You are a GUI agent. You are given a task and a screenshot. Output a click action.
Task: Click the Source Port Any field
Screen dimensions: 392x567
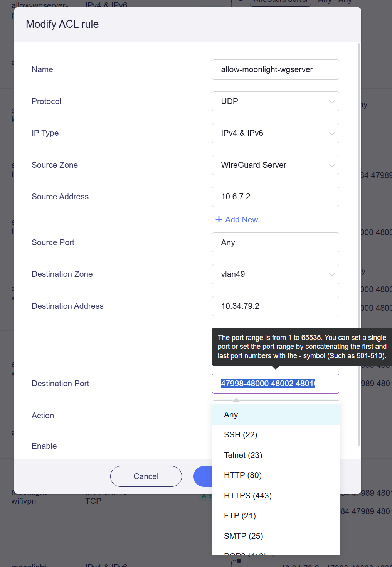click(275, 242)
